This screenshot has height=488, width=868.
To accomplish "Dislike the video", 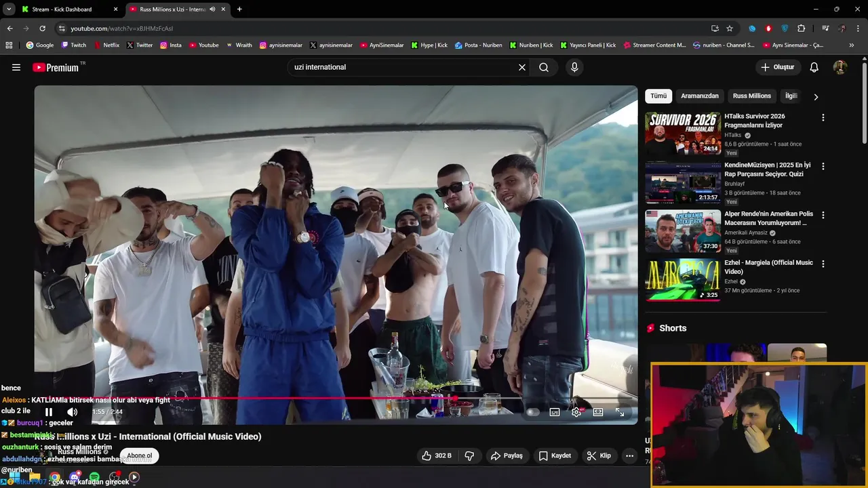I will point(469,455).
